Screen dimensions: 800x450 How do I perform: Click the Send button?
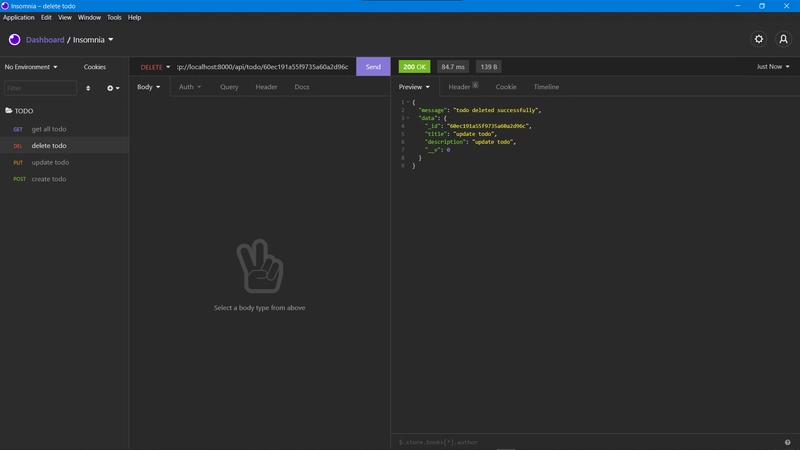tap(373, 67)
